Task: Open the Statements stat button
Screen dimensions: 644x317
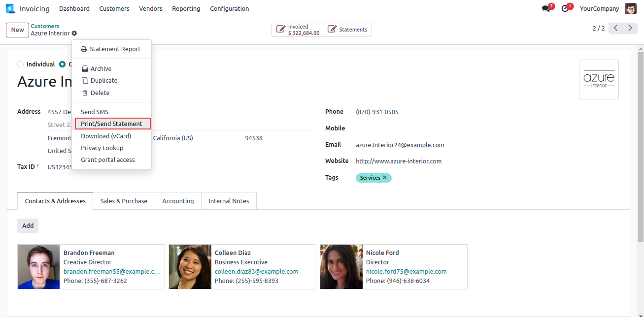Action: pyautogui.click(x=347, y=30)
